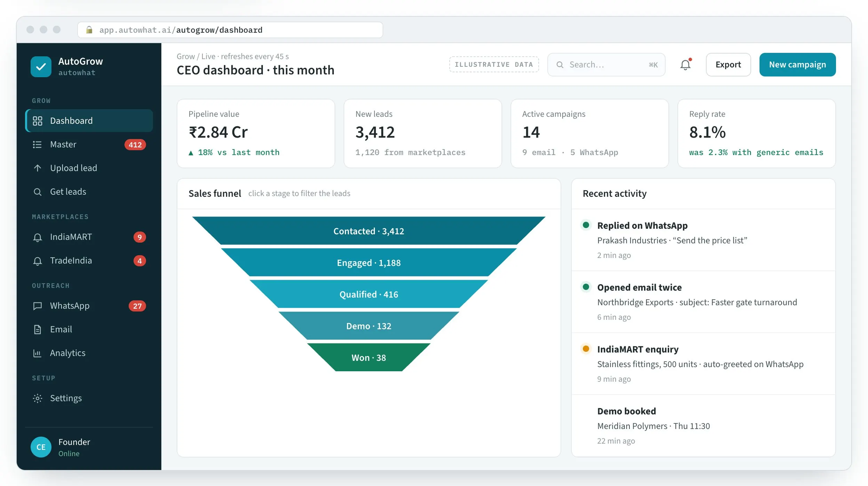Open Get leads in sidebar

point(89,192)
